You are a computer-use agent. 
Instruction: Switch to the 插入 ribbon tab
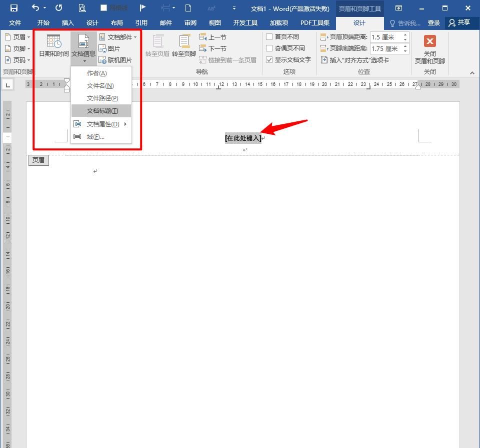pos(67,22)
